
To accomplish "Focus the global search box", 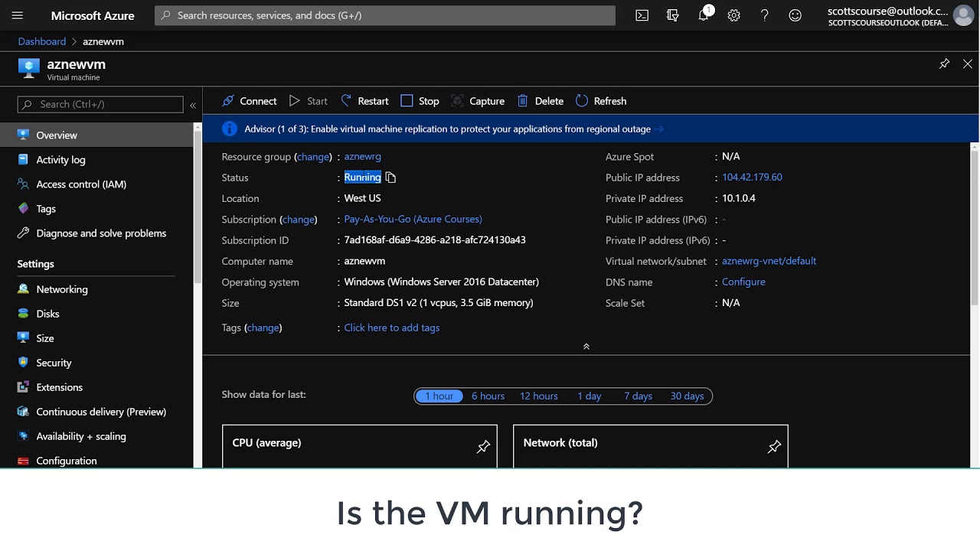I will pos(385,15).
